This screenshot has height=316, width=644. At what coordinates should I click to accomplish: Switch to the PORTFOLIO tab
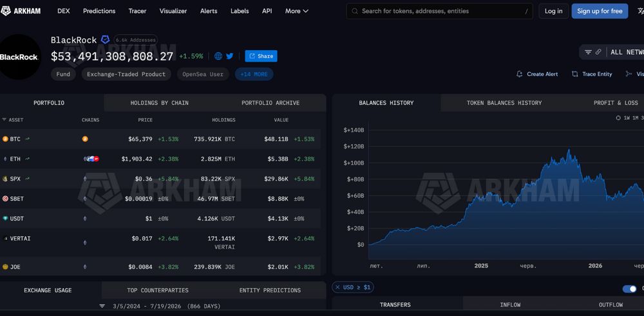click(49, 103)
